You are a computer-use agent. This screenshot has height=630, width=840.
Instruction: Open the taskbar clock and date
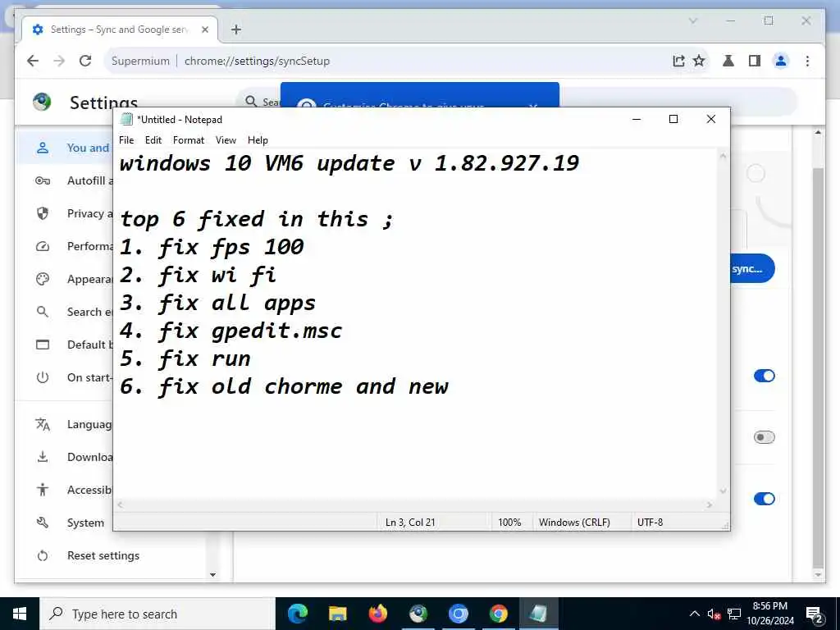pyautogui.click(x=770, y=614)
